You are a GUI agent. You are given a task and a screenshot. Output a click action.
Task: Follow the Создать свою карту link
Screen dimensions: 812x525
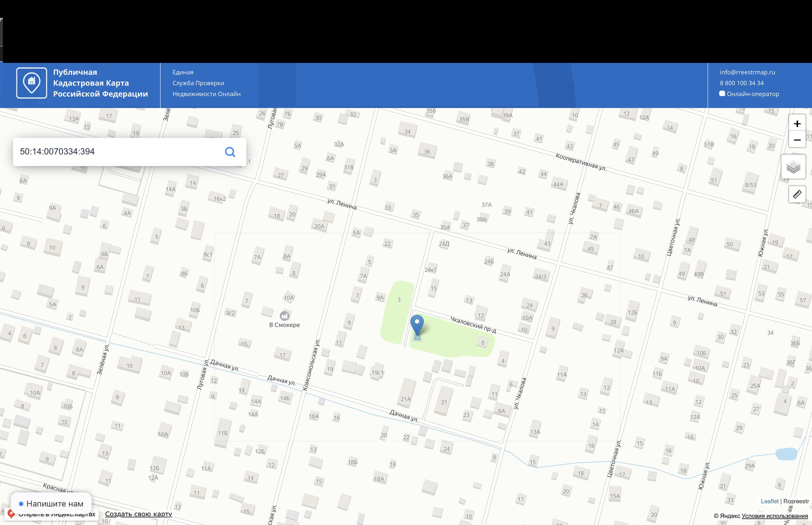click(138, 514)
